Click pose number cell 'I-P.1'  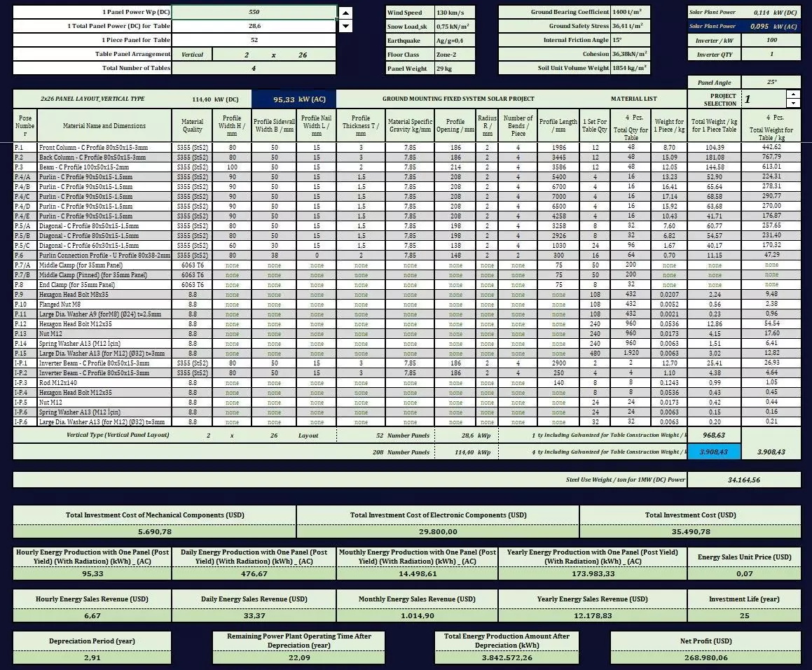(x=25, y=363)
